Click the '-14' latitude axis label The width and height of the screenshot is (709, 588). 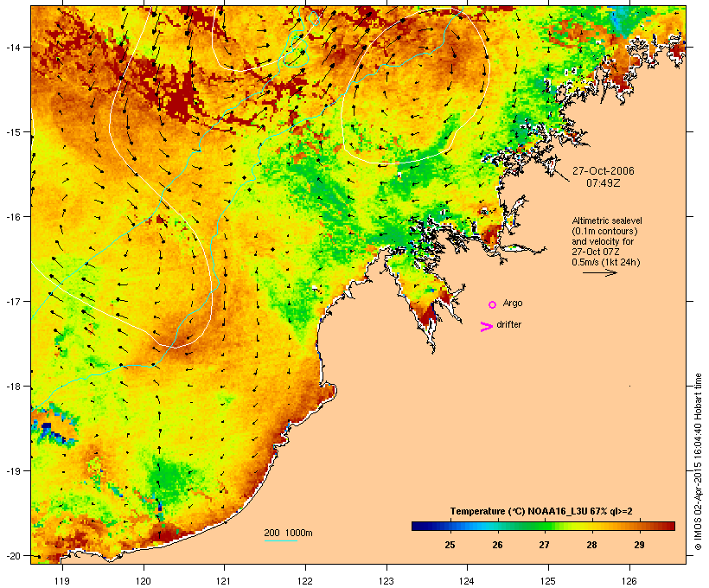coord(13,47)
